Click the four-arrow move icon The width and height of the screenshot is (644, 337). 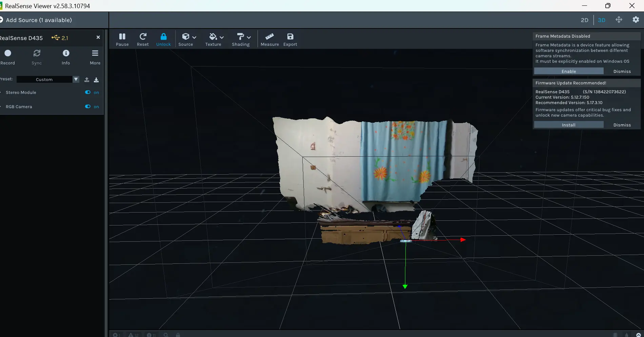click(619, 20)
